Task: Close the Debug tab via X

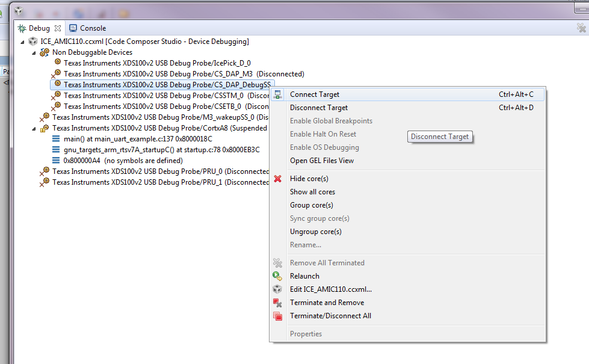Action: pyautogui.click(x=58, y=28)
